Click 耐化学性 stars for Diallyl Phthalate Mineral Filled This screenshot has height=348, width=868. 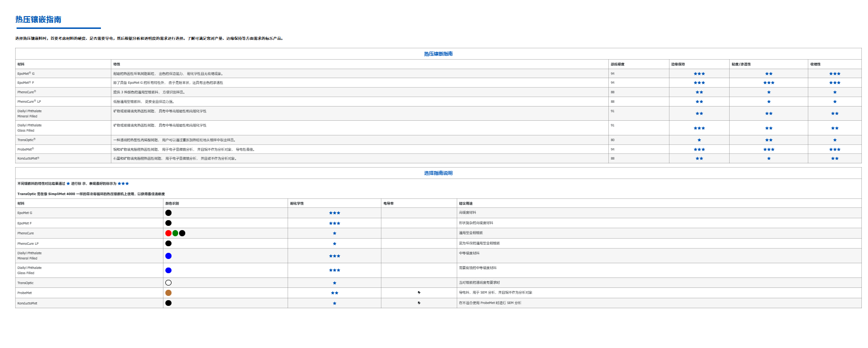point(335,256)
